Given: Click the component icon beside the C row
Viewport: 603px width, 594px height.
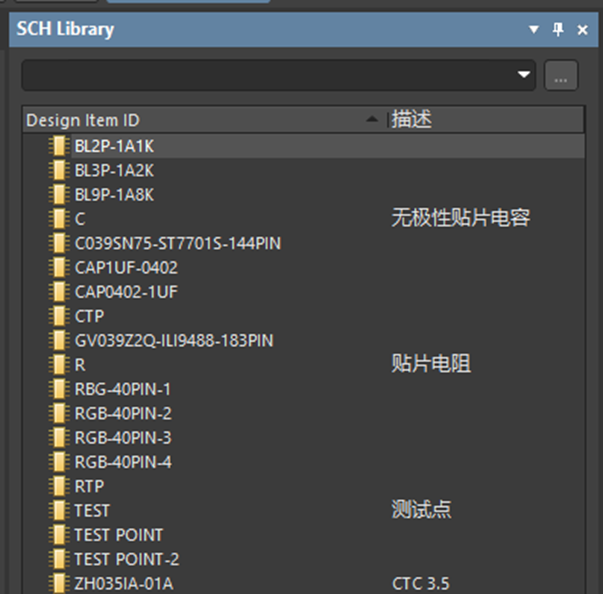Looking at the screenshot, I should pos(59,219).
